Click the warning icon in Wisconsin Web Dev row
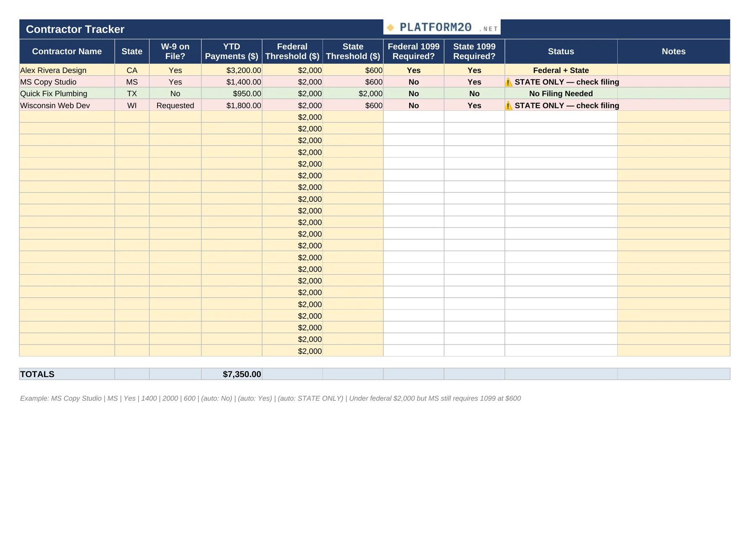The width and height of the screenshot is (756, 534). pyautogui.click(x=509, y=106)
